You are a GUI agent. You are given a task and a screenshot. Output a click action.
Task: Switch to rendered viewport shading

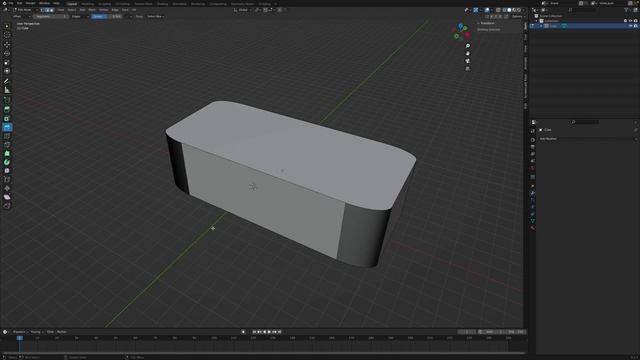[519, 10]
